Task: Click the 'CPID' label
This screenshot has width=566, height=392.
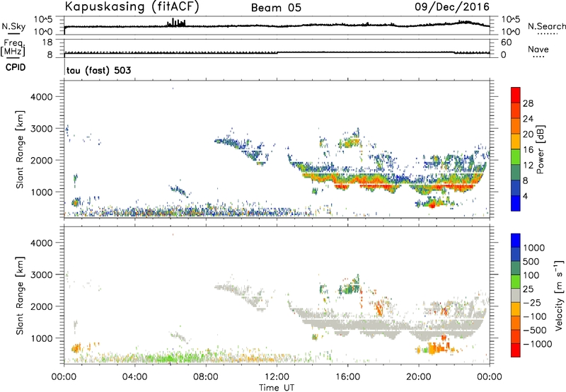Action: (x=16, y=67)
